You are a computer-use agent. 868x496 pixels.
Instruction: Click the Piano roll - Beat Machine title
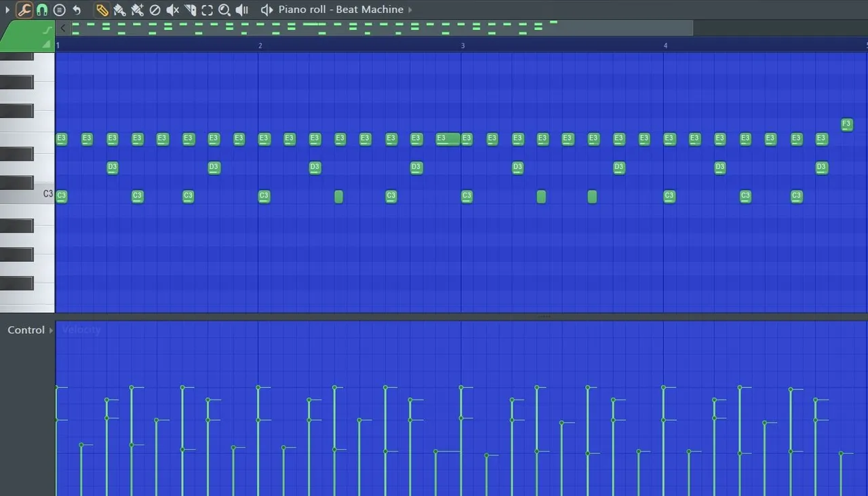point(341,9)
